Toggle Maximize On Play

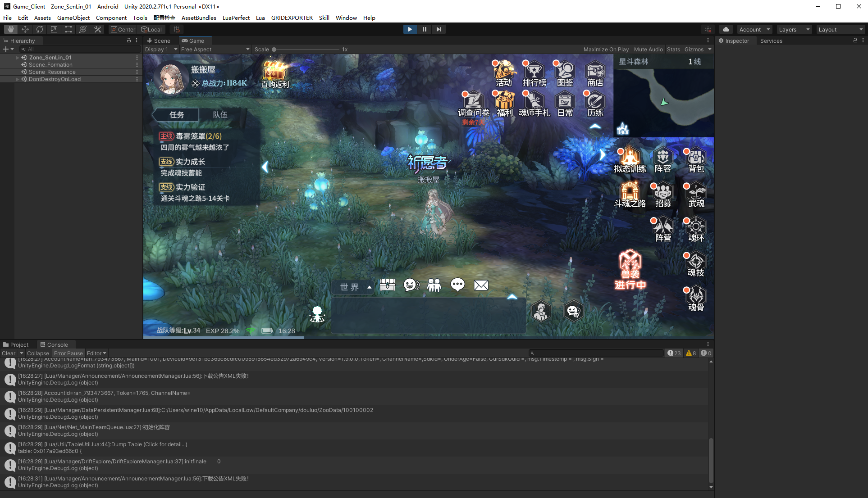(x=606, y=50)
